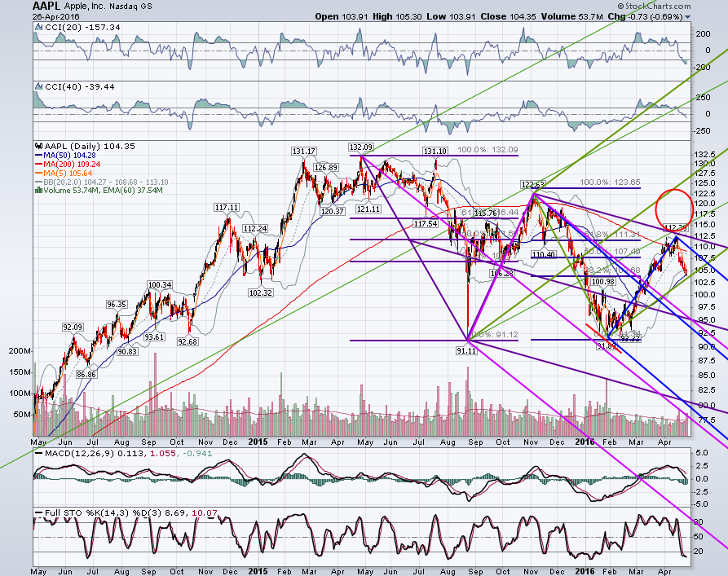Click the High 105.30 value in the header
The image size is (728, 576).
point(397,17)
